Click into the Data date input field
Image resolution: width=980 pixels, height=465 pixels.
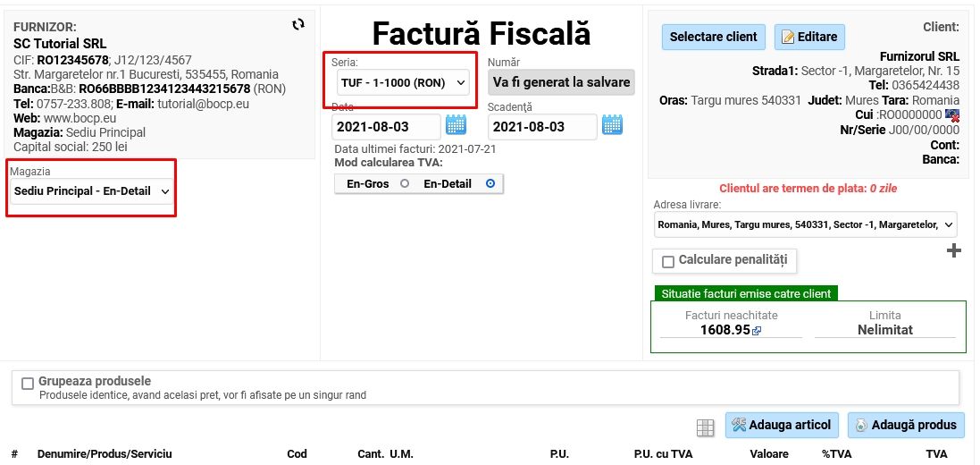[x=384, y=127]
